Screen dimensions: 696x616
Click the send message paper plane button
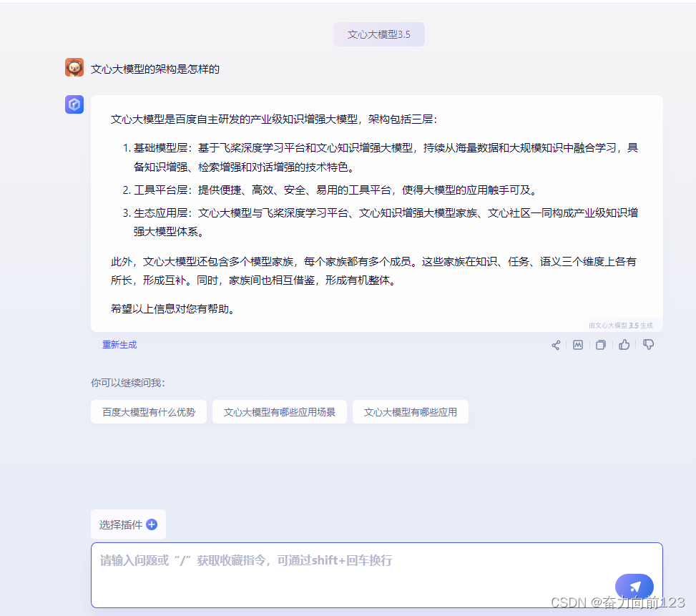(634, 586)
